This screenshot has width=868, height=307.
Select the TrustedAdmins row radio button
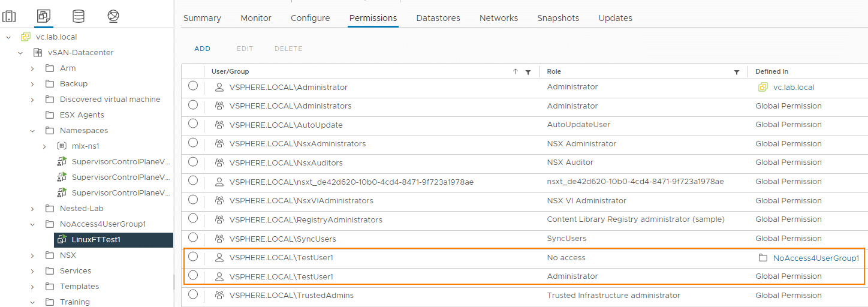point(193,294)
